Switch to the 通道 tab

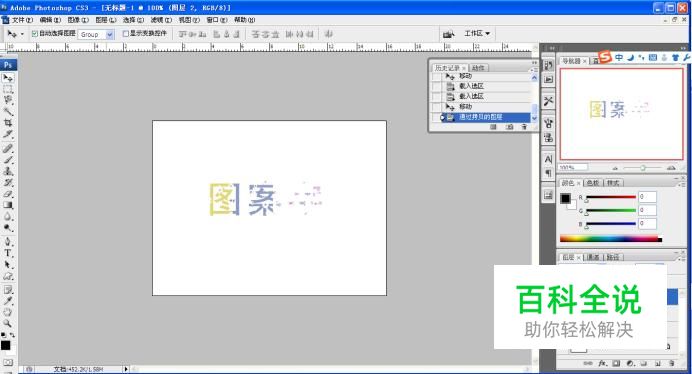(x=593, y=257)
